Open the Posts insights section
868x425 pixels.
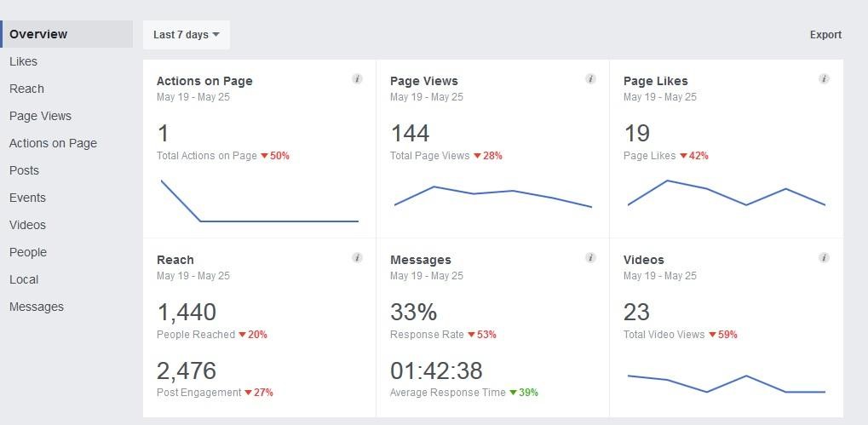point(24,170)
